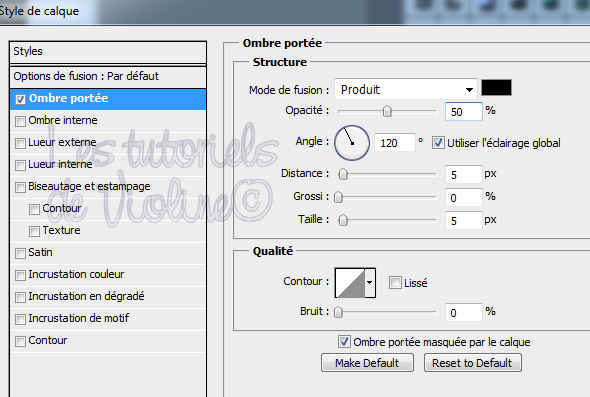
Task: Check the Biseautage et estampage box
Action: [20, 187]
